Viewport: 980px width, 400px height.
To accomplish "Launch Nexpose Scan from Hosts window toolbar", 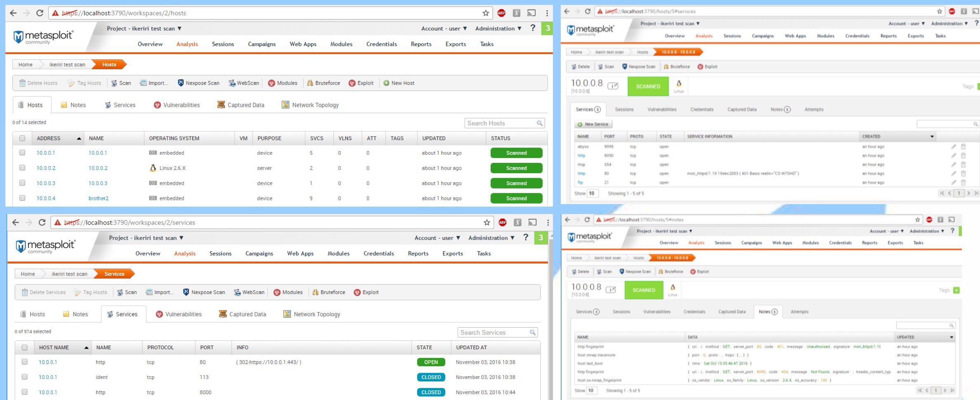I will (198, 83).
